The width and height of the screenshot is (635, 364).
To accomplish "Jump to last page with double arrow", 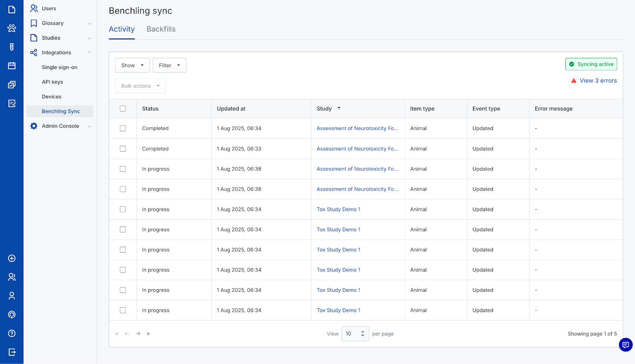I will 148,334.
